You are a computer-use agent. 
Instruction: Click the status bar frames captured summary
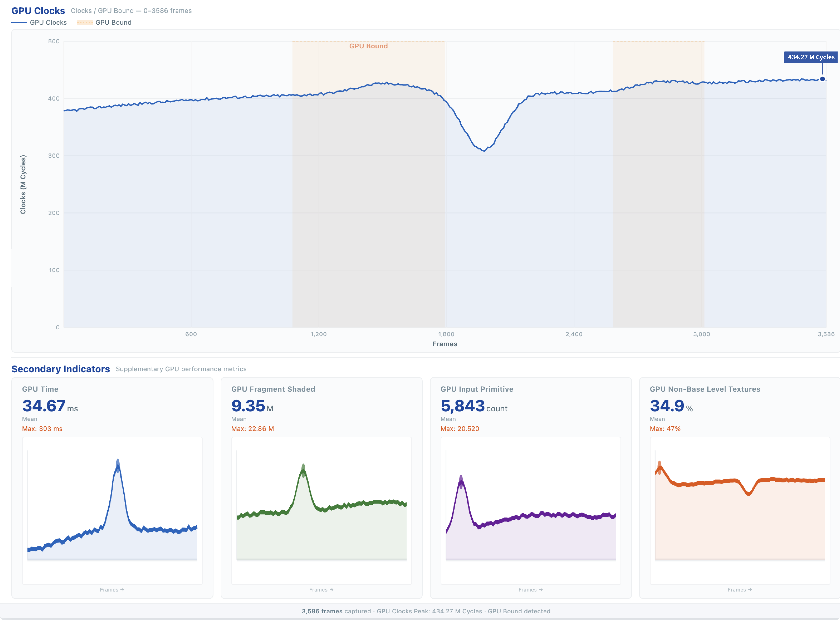[x=426, y=611]
